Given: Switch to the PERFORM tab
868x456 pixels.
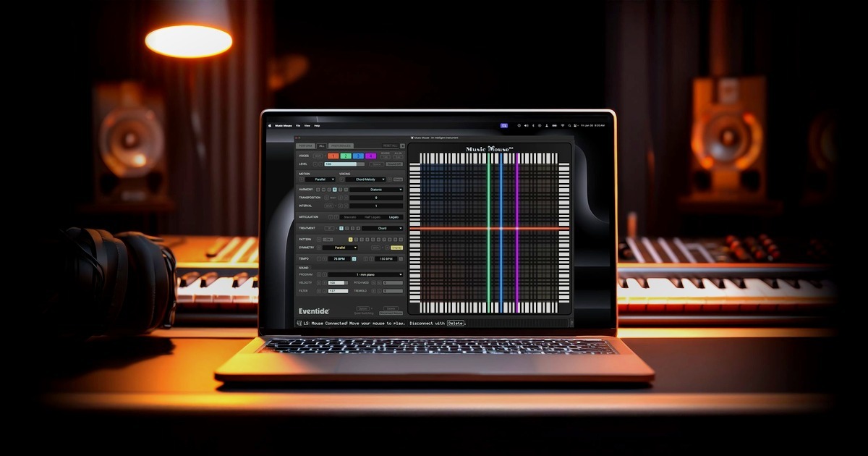Looking at the screenshot, I should (x=305, y=145).
